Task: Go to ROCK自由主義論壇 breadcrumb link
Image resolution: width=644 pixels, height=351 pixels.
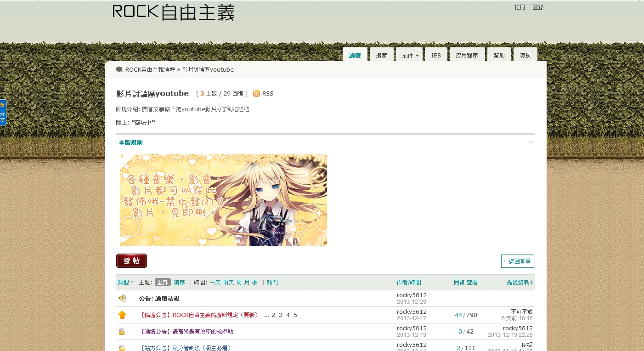Action: (150, 70)
